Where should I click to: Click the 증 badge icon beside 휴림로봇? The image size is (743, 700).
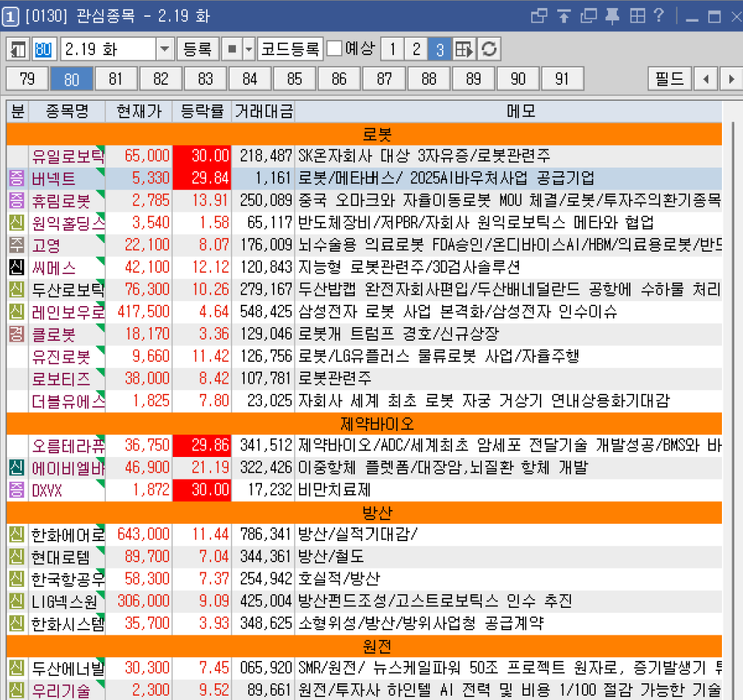point(17,201)
